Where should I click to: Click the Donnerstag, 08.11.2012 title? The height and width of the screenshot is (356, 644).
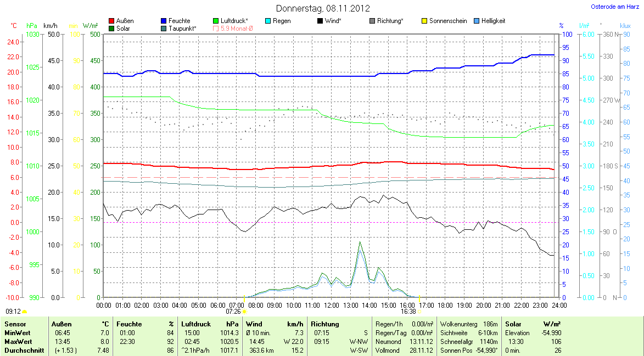coord(322,8)
